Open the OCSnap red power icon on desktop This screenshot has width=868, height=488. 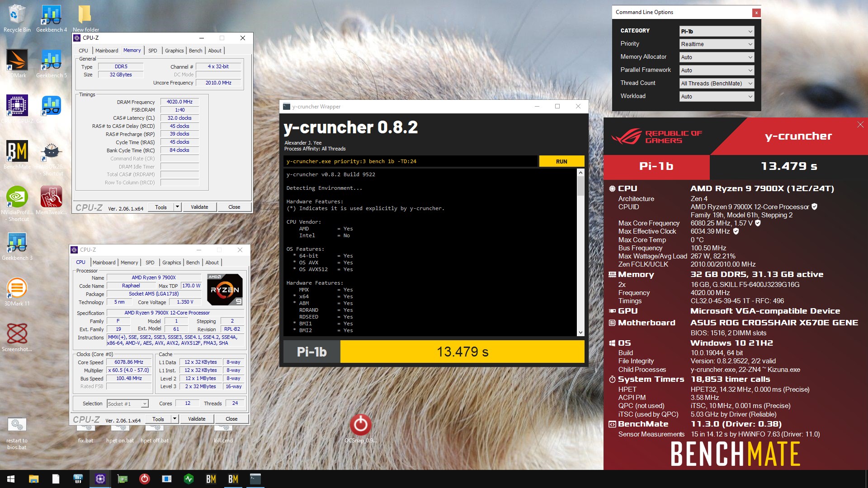pyautogui.click(x=360, y=428)
